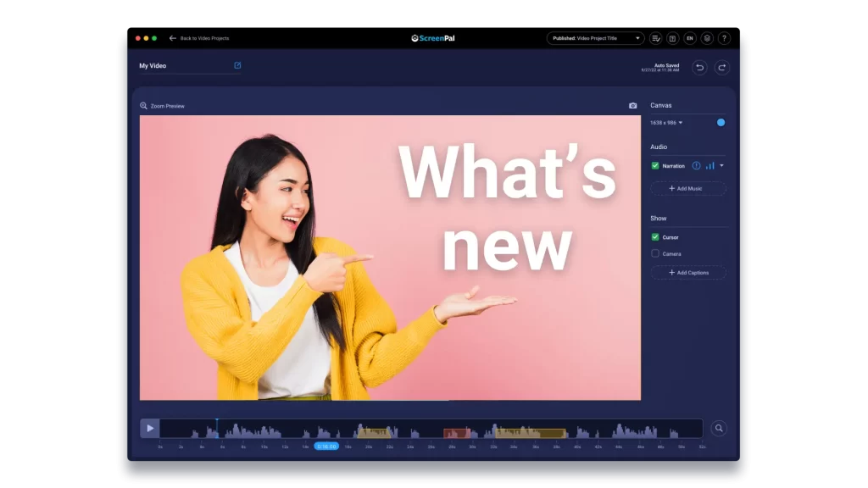Uncheck the Cursor checkbox
This screenshot has width=868, height=488.
point(655,237)
